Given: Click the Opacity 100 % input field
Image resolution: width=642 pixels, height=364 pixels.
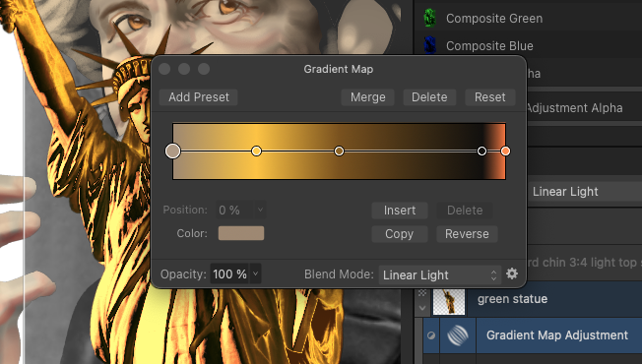Looking at the screenshot, I should pos(230,273).
